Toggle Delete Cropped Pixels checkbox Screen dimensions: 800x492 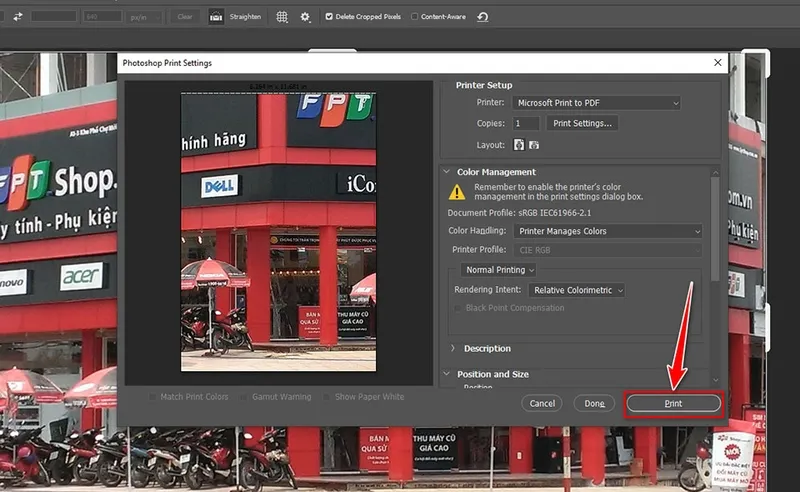click(x=331, y=17)
